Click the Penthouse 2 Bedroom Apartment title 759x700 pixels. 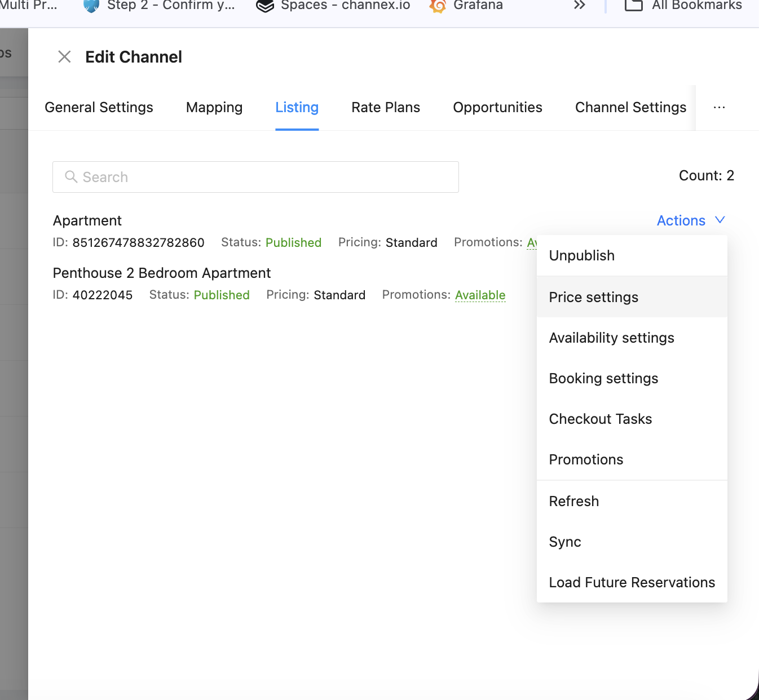(x=162, y=273)
